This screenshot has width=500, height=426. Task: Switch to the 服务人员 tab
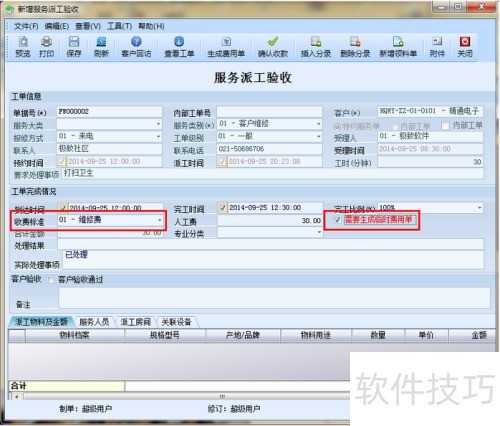point(94,322)
